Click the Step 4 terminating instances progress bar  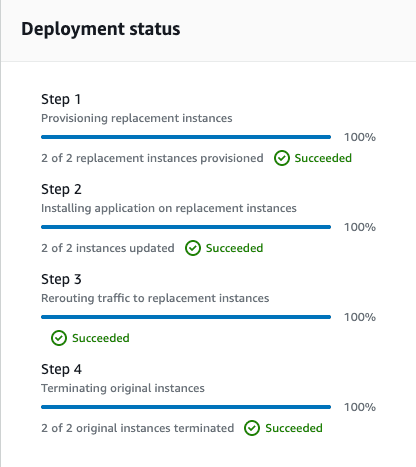186,407
